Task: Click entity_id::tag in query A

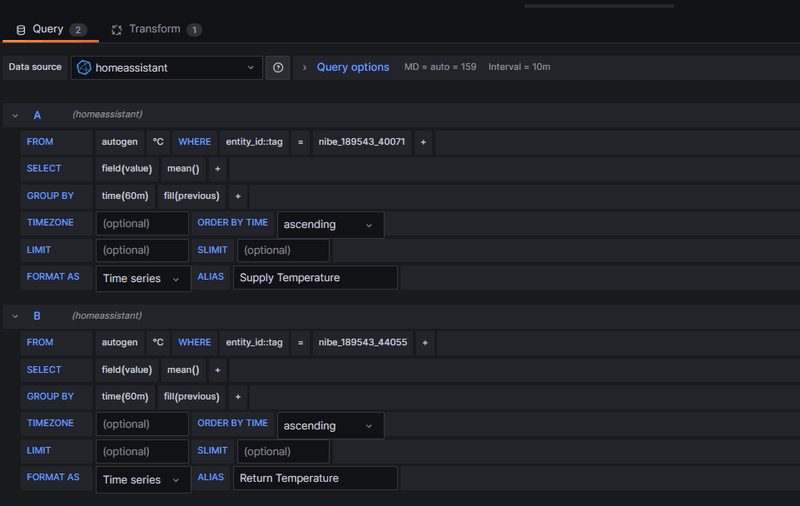Action: 254,142
